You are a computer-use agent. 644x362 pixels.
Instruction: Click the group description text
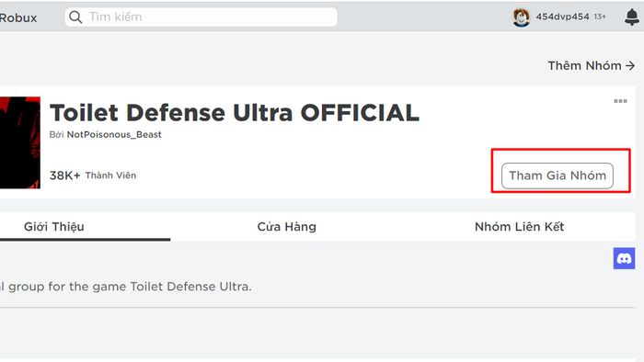[x=125, y=287]
